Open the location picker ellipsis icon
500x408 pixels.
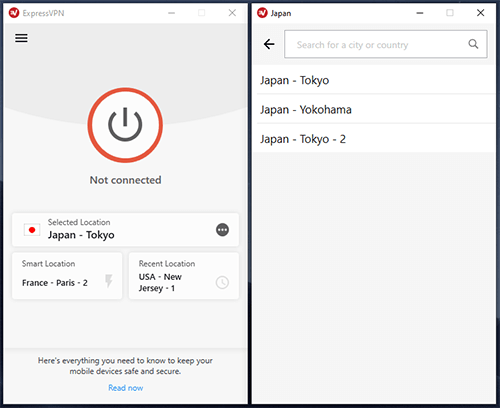(x=222, y=230)
